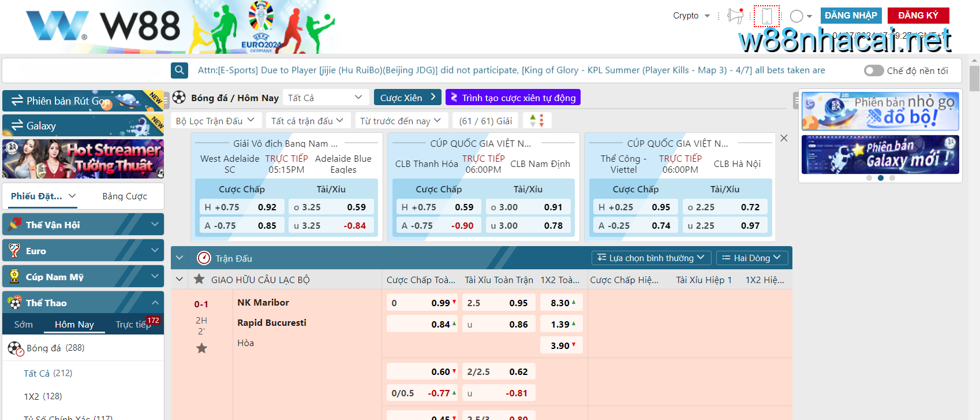Open Hot Streamer Tường Thuật banner

(x=83, y=159)
